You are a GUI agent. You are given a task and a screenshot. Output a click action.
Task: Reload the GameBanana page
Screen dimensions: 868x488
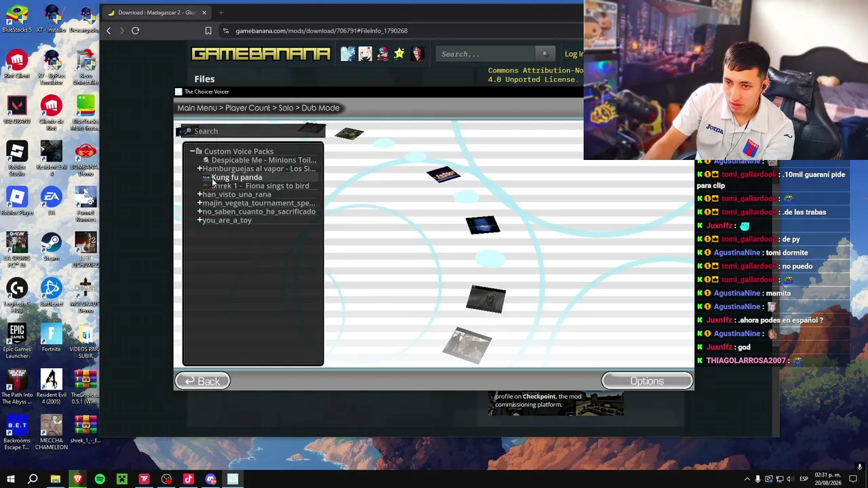coord(136,30)
